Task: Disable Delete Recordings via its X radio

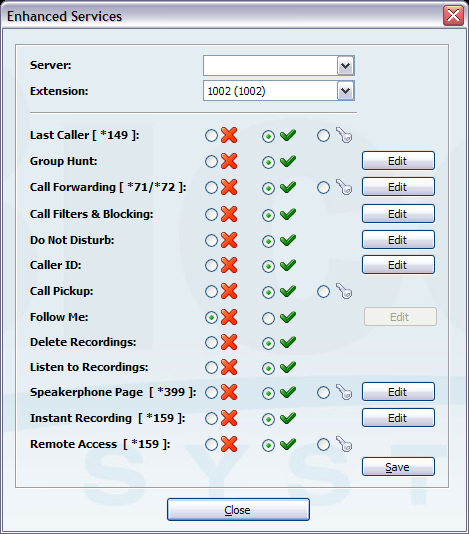Action: 211,343
